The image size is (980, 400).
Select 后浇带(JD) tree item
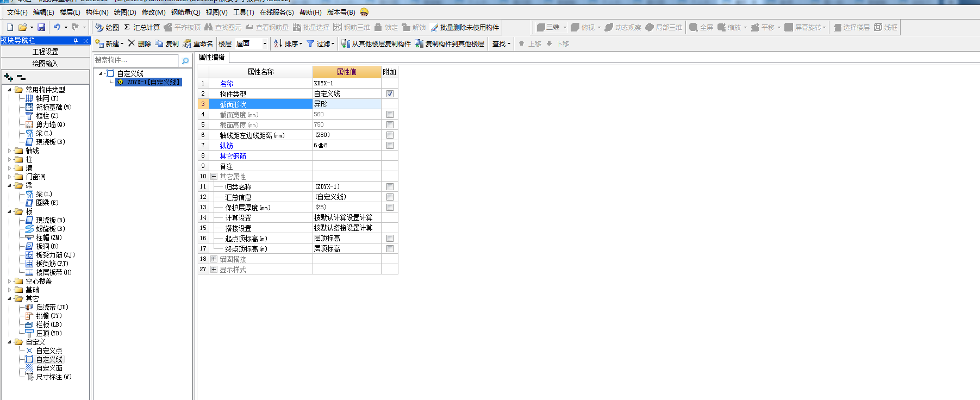pyautogui.click(x=52, y=307)
